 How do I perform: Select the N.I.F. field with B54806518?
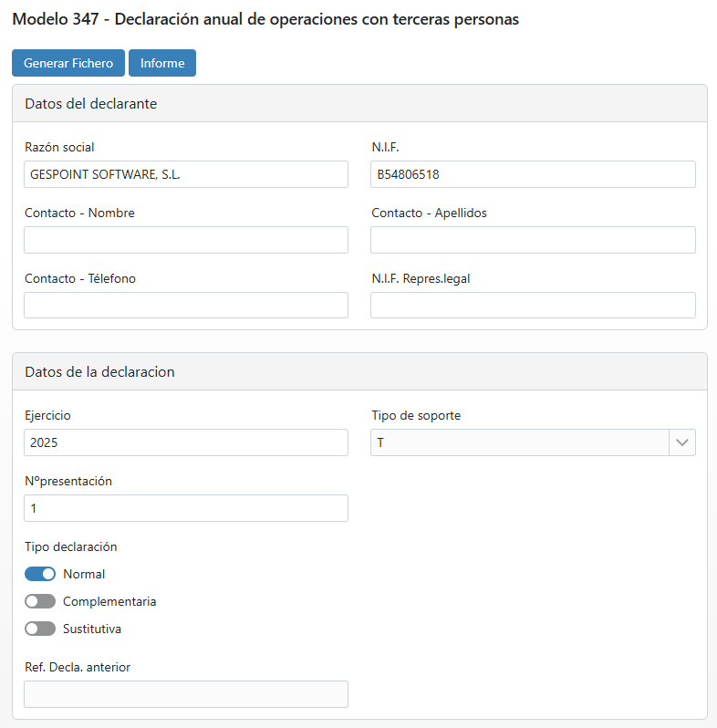(533, 174)
